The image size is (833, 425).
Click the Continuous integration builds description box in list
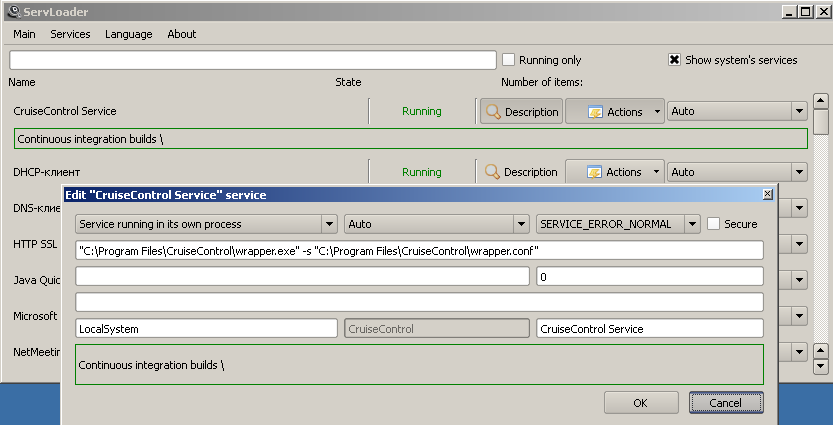click(410, 139)
